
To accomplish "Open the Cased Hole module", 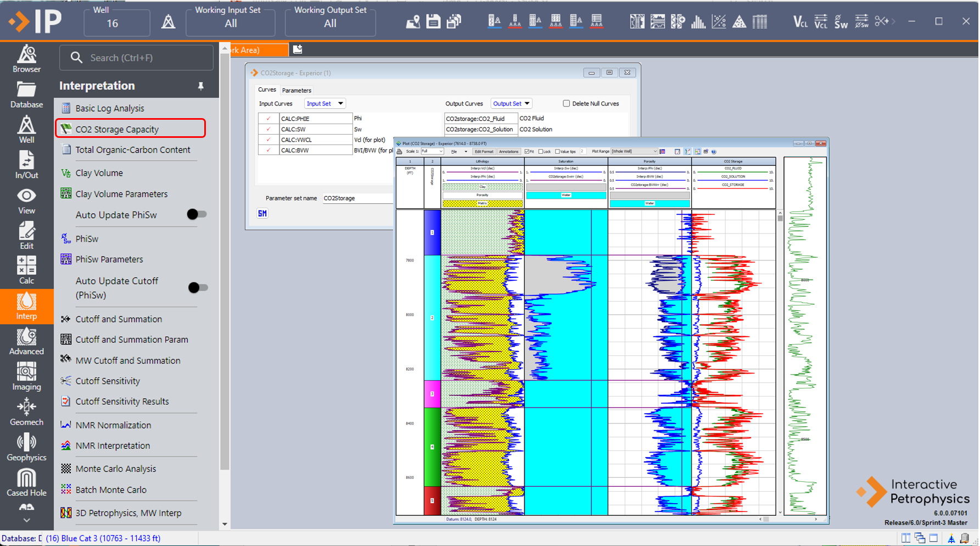I will click(x=26, y=480).
